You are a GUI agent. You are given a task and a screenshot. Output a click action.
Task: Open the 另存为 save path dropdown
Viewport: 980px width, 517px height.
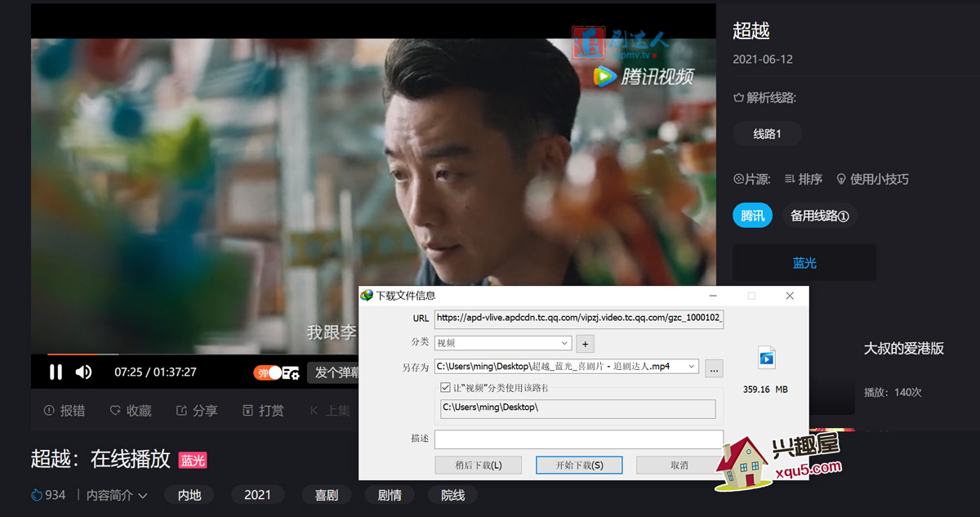693,367
